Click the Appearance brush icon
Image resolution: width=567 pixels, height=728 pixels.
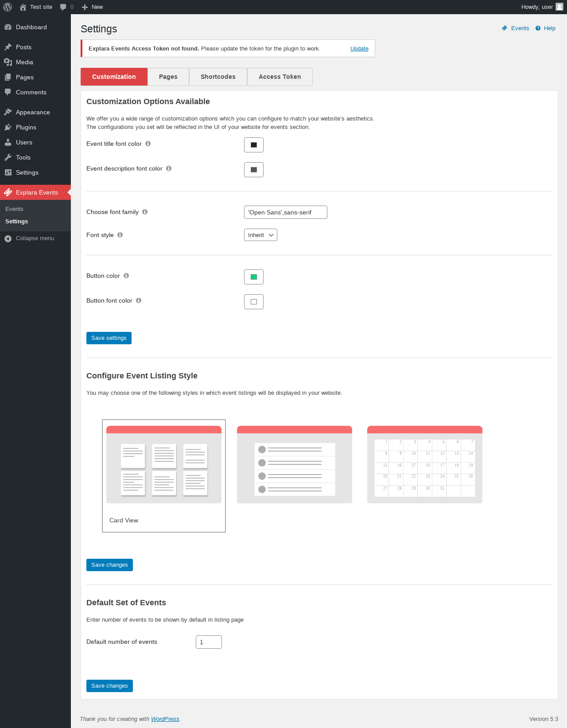(x=8, y=112)
